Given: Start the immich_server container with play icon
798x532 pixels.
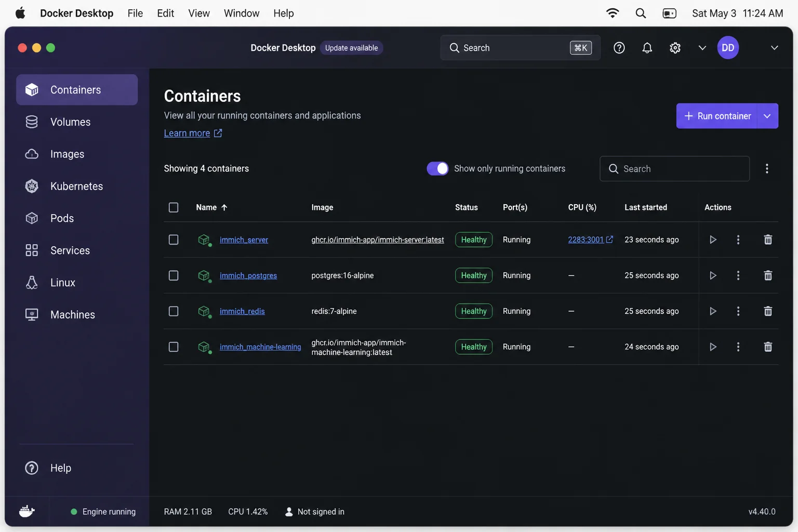Looking at the screenshot, I should (x=713, y=240).
